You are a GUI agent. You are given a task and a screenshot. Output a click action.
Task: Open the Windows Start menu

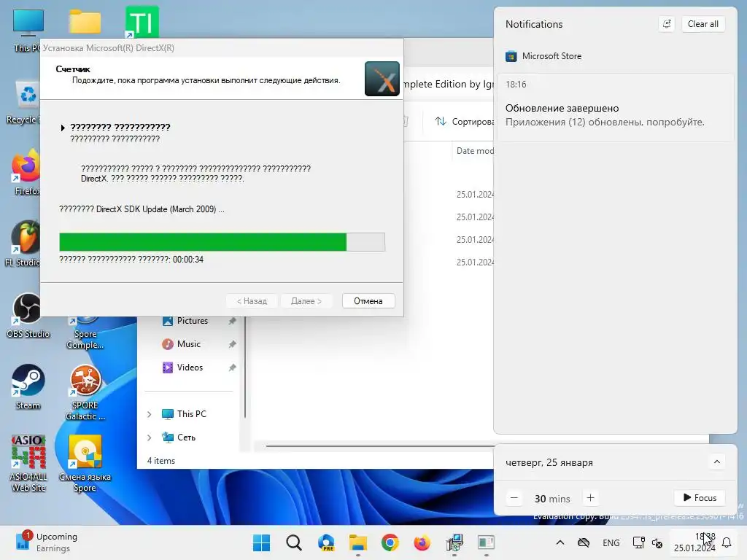(262, 542)
